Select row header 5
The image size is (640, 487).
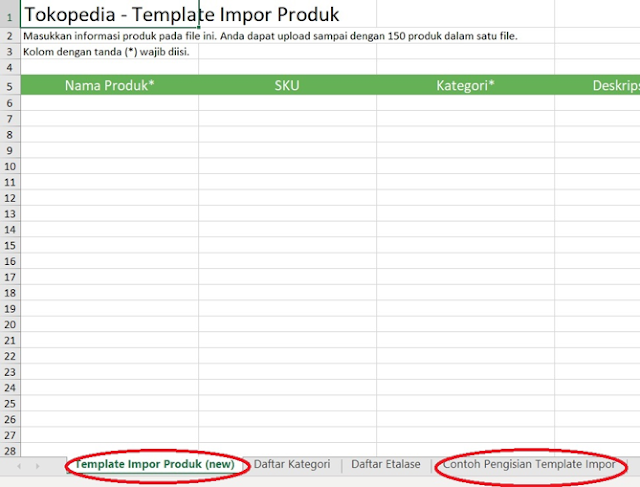(x=10, y=85)
